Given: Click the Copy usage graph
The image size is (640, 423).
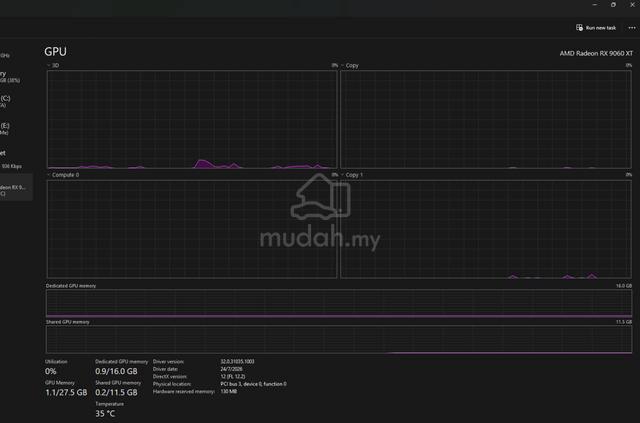Looking at the screenshot, I should click(x=486, y=119).
